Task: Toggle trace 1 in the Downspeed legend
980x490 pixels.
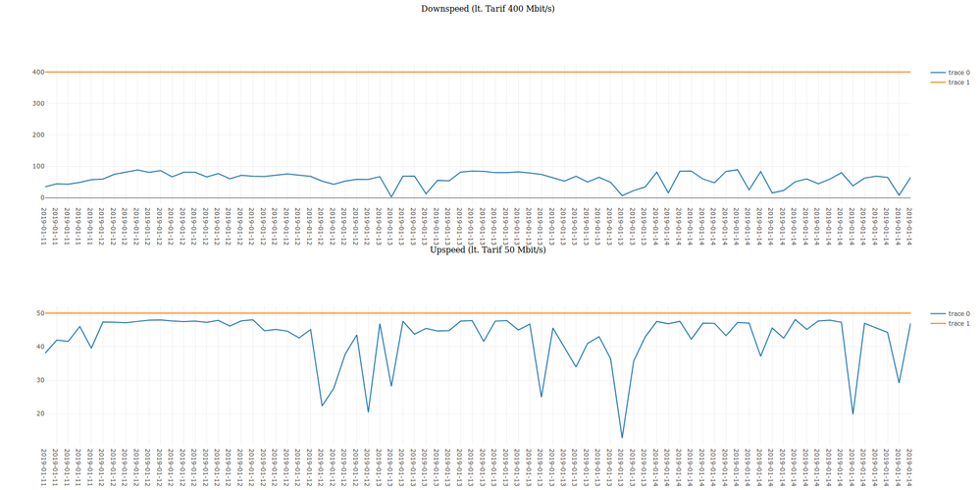Action: tap(950, 82)
